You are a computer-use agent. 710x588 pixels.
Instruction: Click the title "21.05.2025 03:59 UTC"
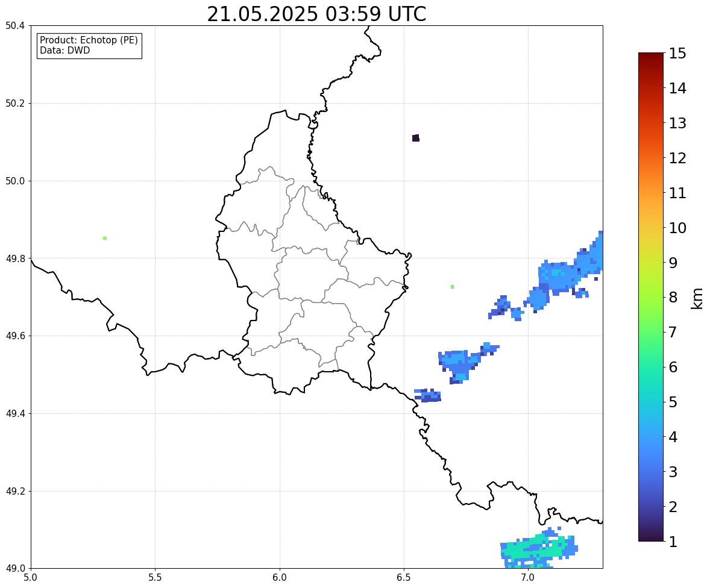pyautogui.click(x=316, y=14)
